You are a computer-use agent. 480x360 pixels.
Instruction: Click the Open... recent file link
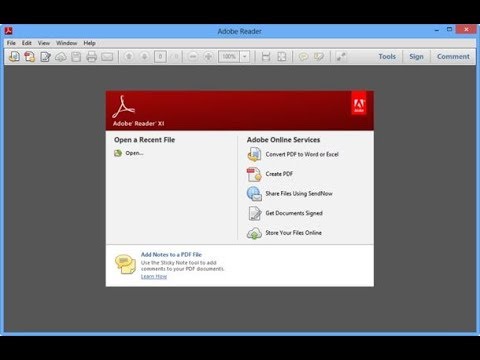tap(134, 153)
